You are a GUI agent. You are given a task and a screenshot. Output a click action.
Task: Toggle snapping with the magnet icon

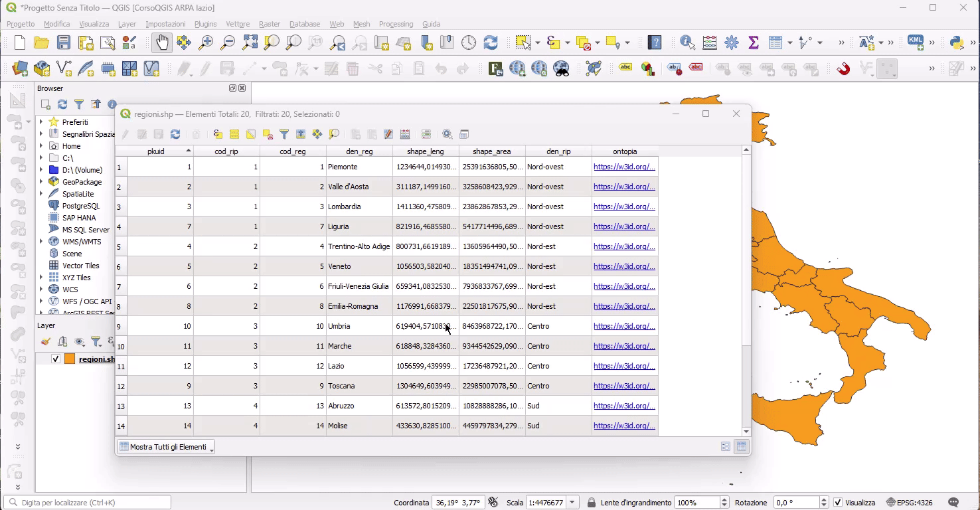coord(843,68)
